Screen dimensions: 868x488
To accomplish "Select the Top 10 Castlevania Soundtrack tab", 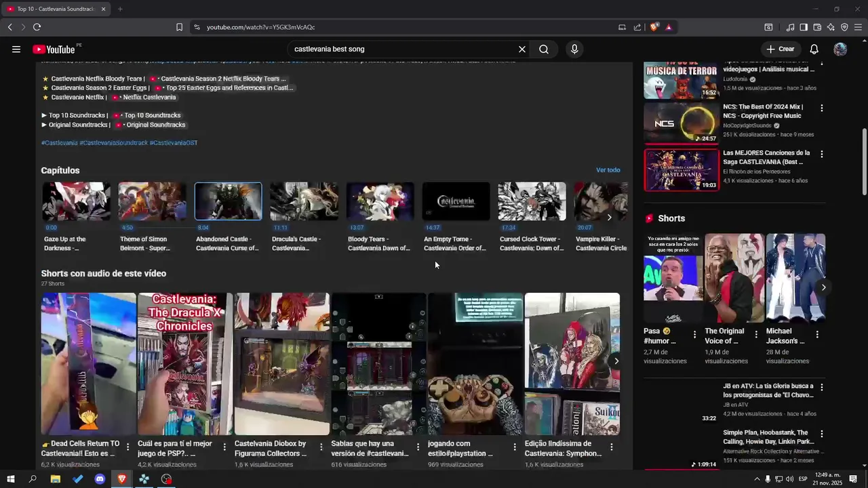I will [56, 9].
